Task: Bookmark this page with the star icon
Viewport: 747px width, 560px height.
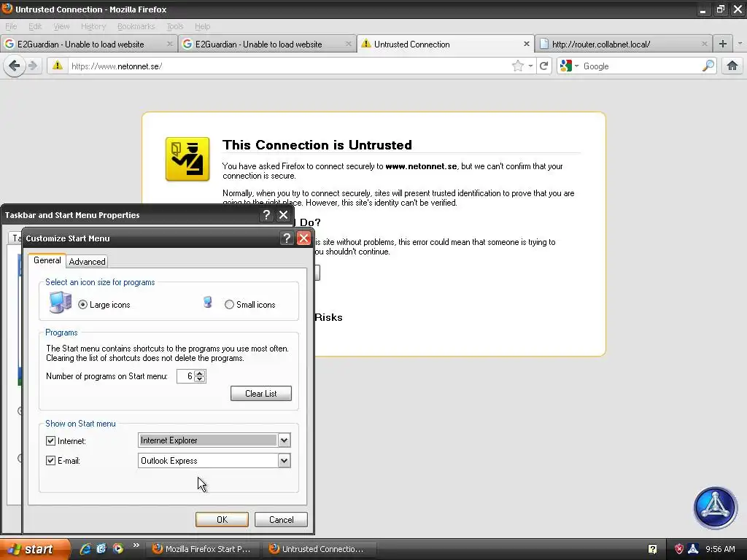Action: click(x=518, y=66)
